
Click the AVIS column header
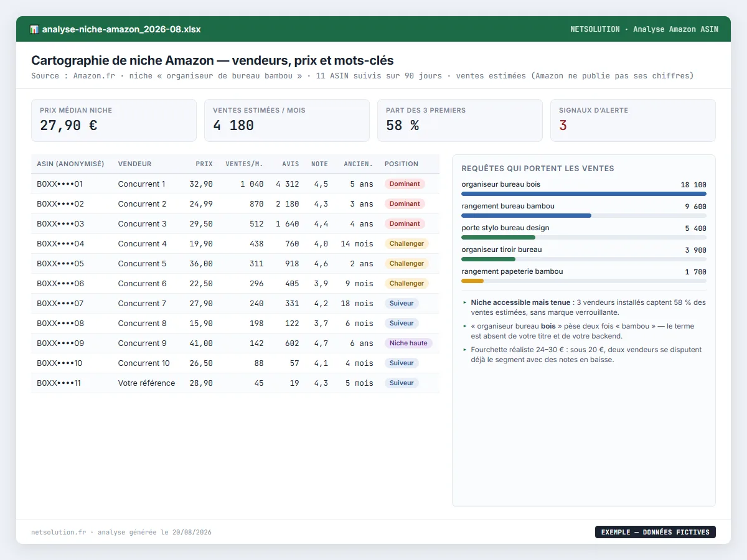290,164
